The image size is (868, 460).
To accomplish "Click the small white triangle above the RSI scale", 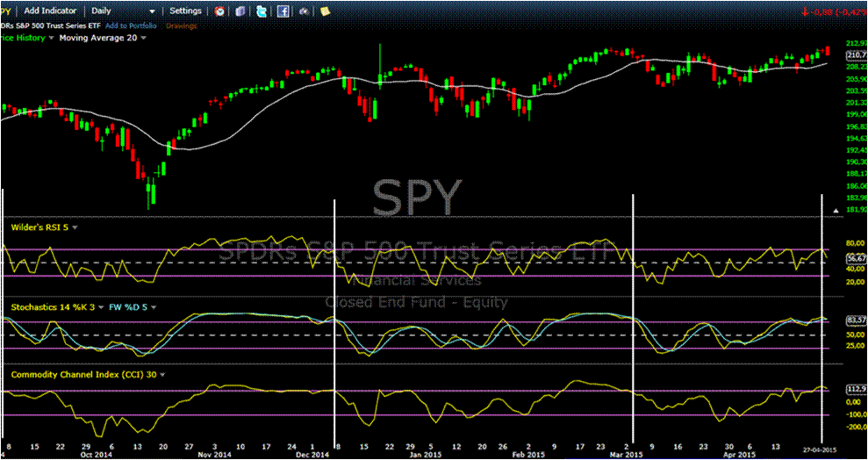I will 836,211.
